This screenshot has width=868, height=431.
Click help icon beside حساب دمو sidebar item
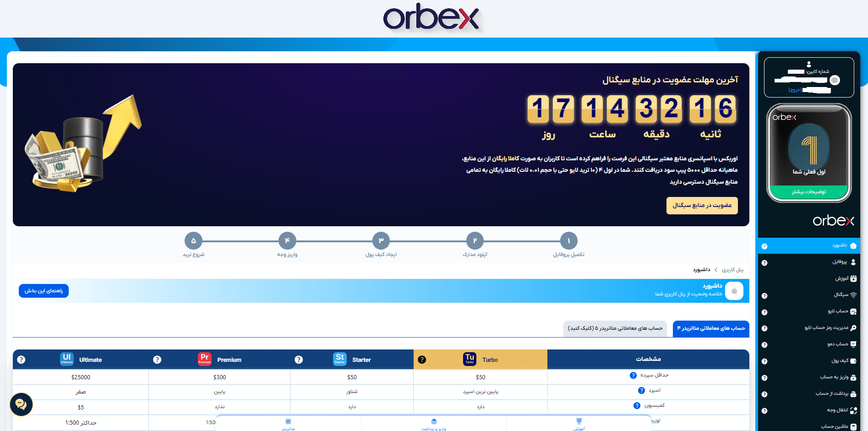[764, 345]
